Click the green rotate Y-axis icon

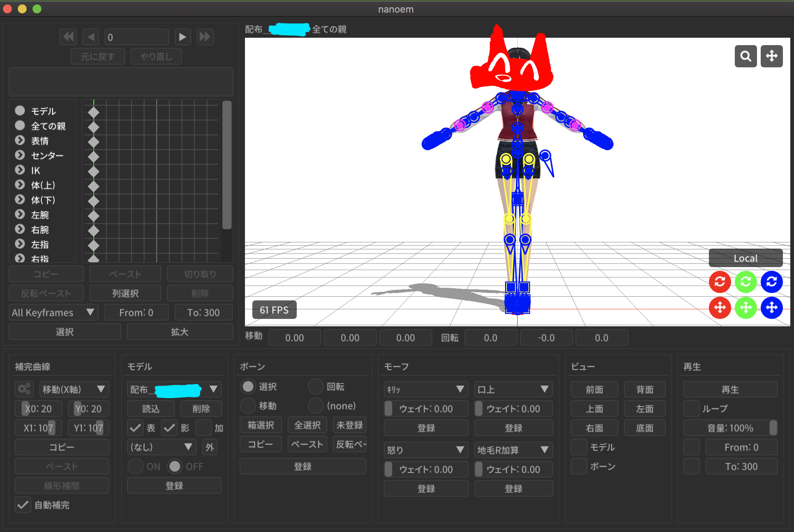(x=746, y=282)
